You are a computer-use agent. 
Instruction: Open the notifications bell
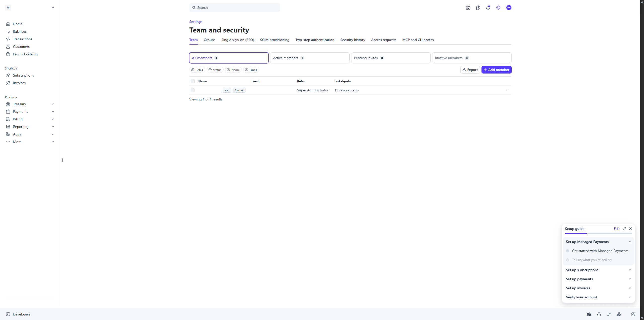(488, 8)
